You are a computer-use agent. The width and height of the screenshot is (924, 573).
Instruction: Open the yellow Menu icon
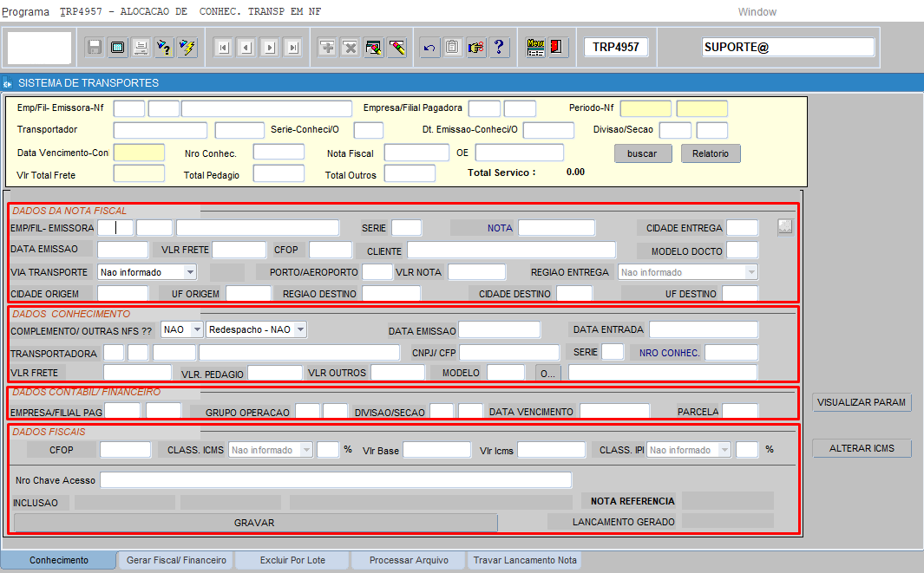point(535,47)
